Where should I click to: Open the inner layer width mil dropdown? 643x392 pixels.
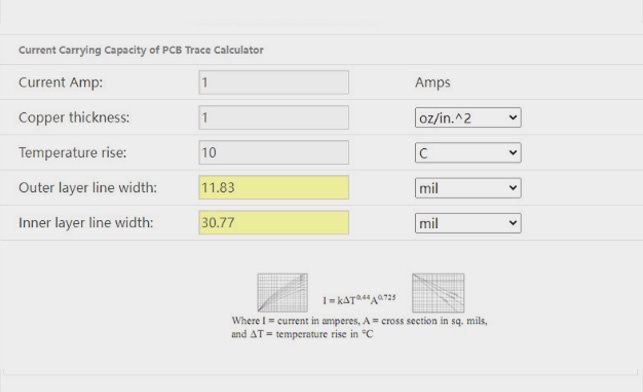tap(468, 223)
